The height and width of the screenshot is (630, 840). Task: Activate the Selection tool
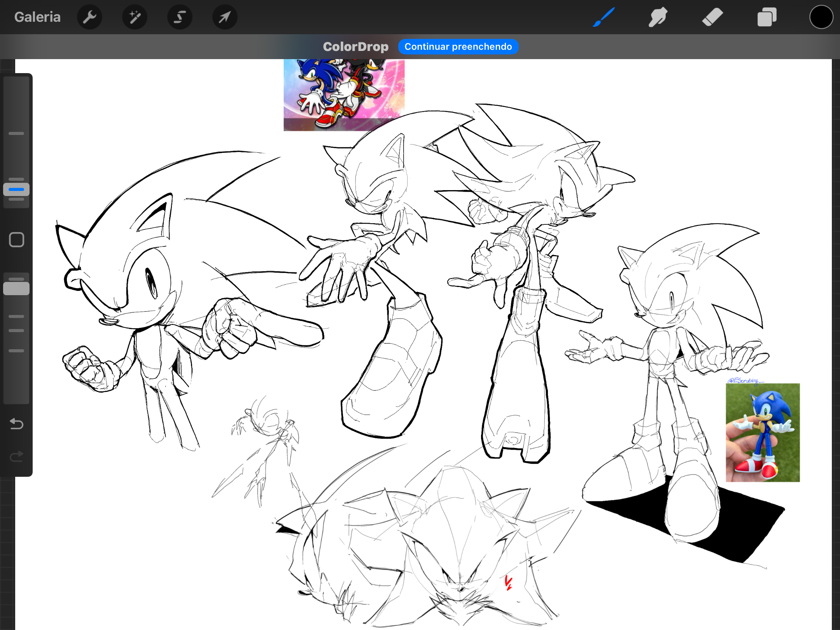pos(180,17)
